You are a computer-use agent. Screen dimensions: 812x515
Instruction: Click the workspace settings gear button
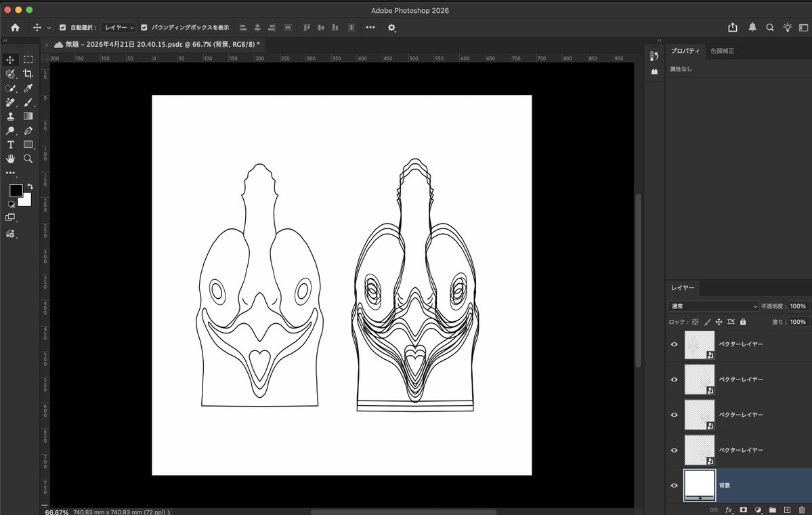coord(391,27)
